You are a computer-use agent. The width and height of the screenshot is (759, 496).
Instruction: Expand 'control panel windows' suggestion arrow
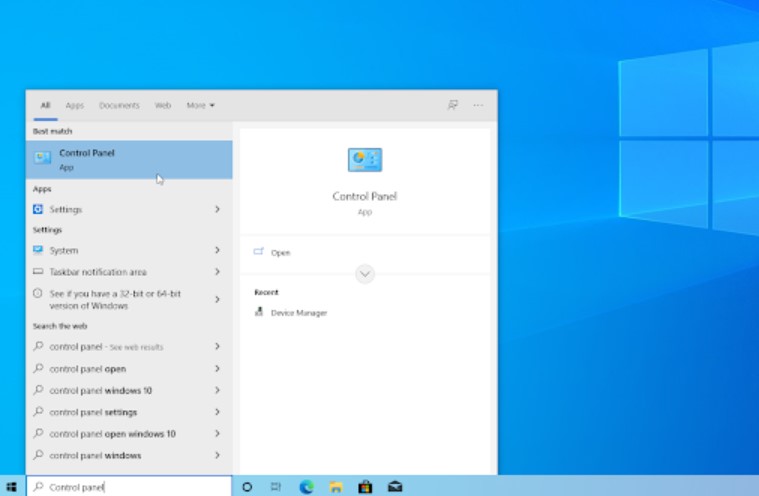coord(217,455)
